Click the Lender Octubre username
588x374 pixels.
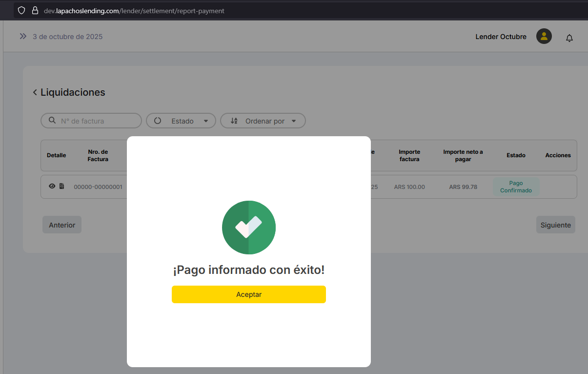pos(501,37)
